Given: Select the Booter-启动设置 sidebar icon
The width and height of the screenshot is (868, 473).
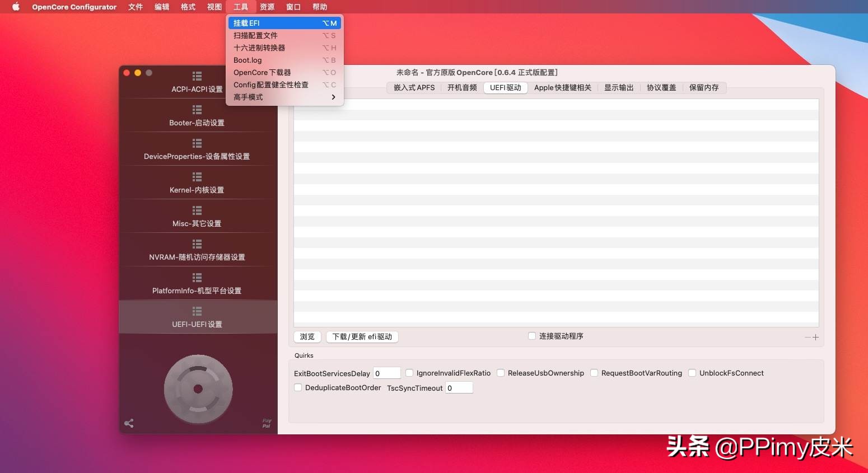Looking at the screenshot, I should [197, 116].
